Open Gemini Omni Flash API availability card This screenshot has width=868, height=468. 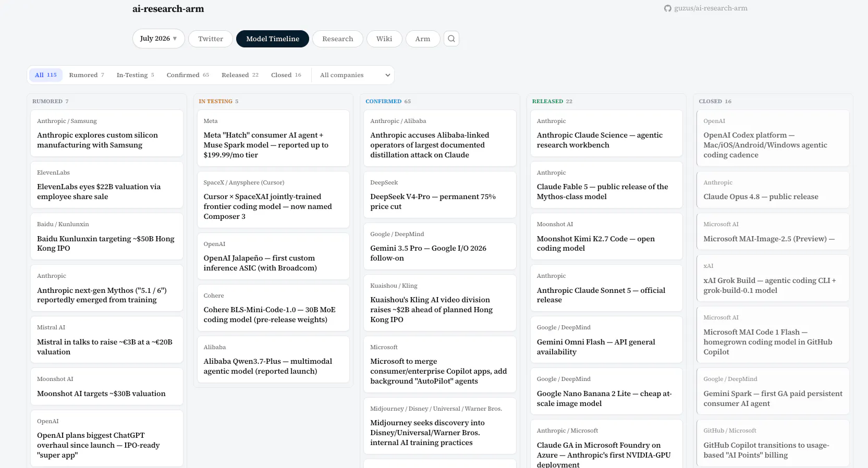coord(606,340)
